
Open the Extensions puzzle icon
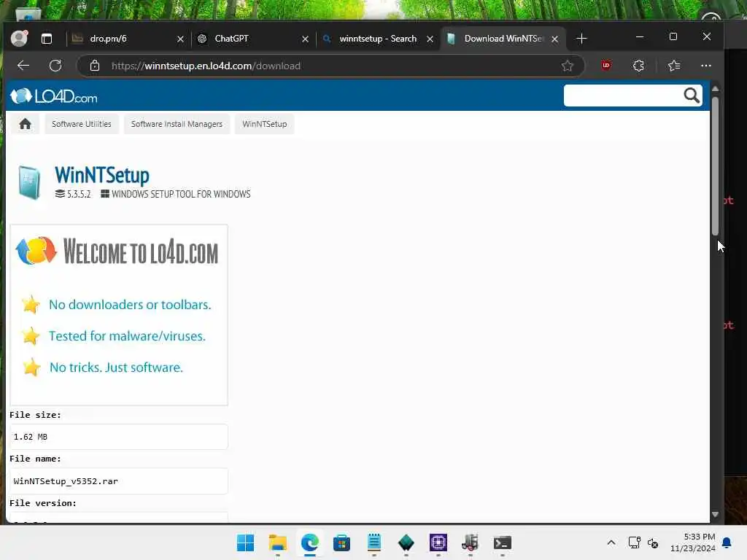tap(638, 66)
